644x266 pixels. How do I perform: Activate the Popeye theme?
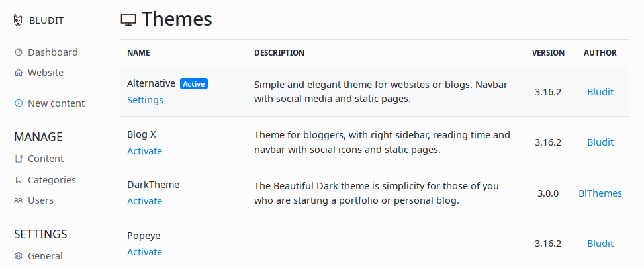point(144,252)
